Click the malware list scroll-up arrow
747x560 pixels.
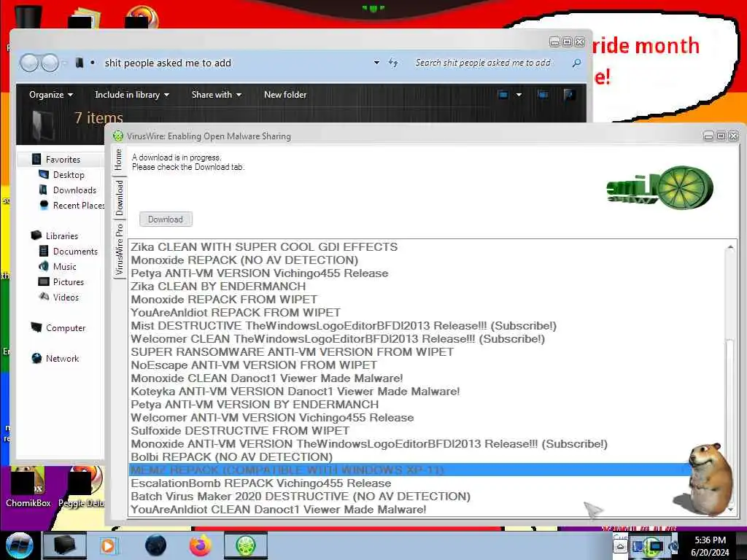[x=730, y=246]
